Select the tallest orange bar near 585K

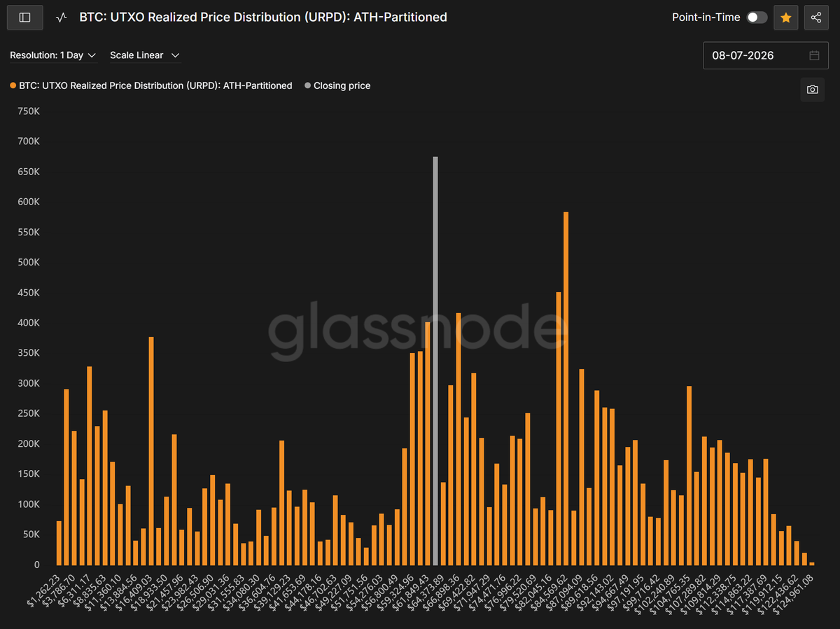pos(566,389)
